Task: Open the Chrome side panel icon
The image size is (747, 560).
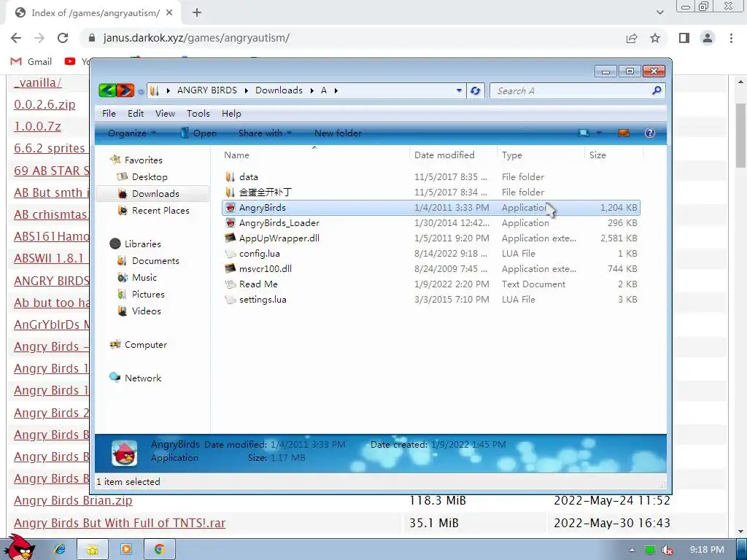Action: (684, 38)
